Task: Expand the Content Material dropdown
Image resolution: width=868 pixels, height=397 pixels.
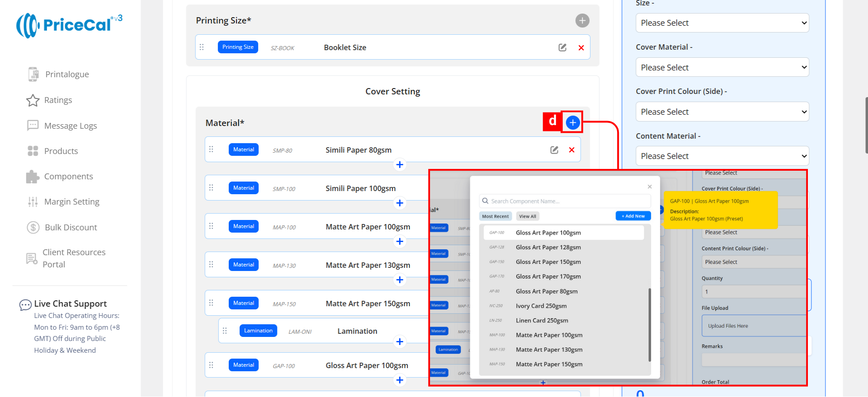Action: click(722, 156)
